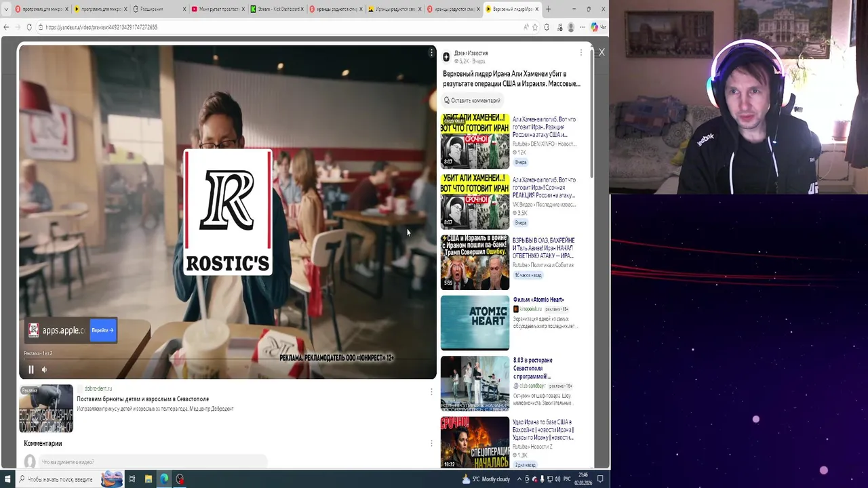Close the 'Верховный лидер Ира' active tab
This screenshot has width=868, height=488.
tap(537, 9)
